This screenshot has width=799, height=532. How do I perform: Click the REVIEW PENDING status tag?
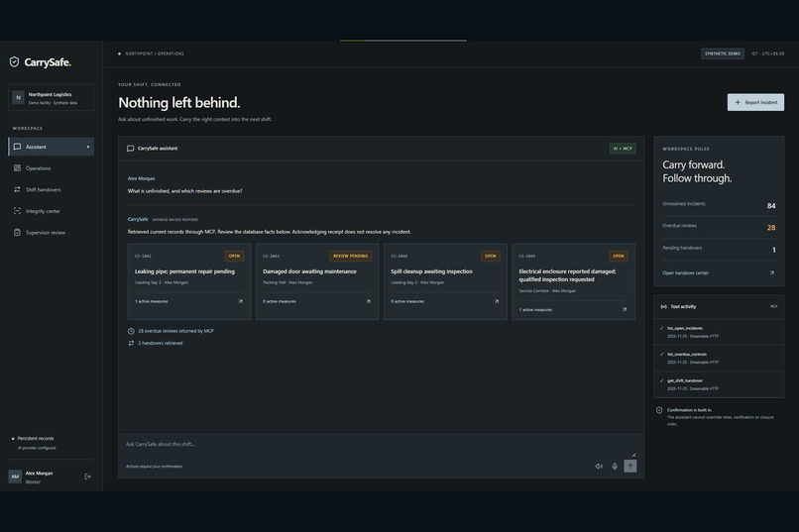click(351, 256)
